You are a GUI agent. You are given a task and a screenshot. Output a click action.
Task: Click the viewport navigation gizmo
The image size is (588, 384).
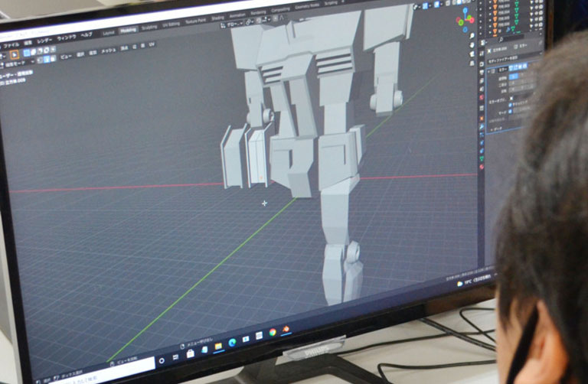coord(464,19)
